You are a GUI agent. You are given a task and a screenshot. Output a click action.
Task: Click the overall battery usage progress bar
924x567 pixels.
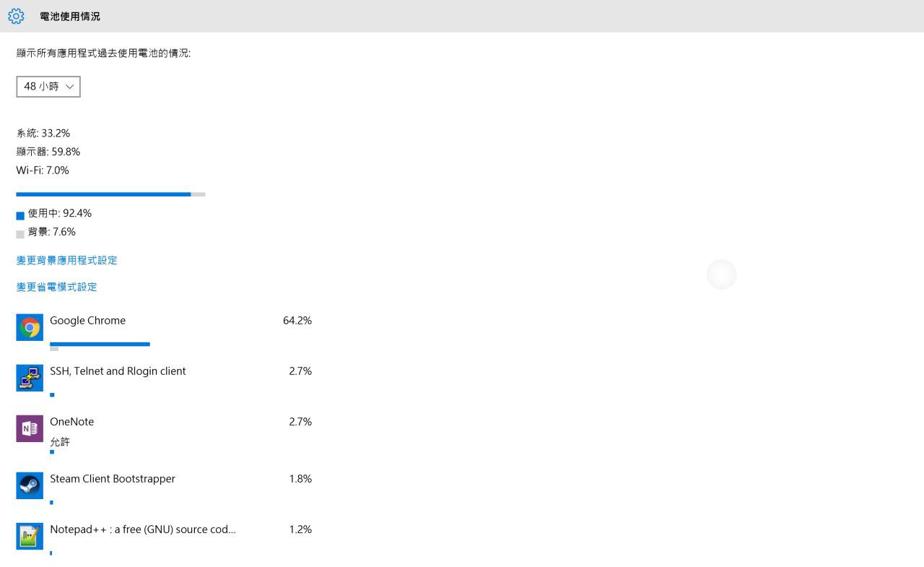pyautogui.click(x=110, y=194)
